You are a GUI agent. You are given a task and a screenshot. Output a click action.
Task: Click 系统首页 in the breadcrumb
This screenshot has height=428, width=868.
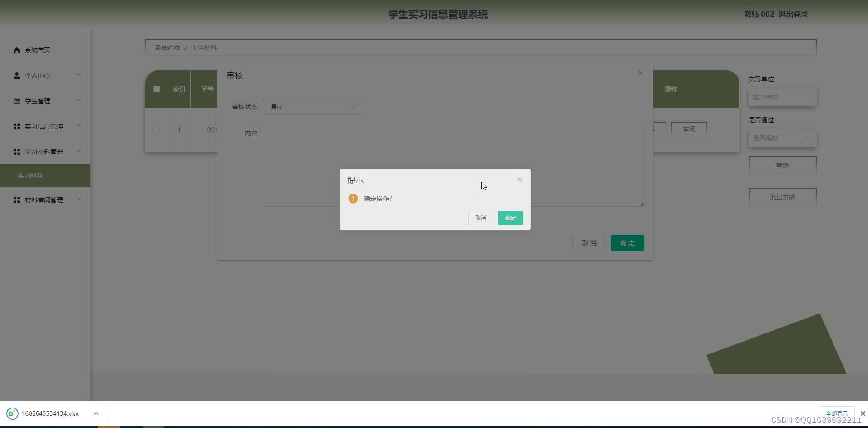tap(168, 48)
